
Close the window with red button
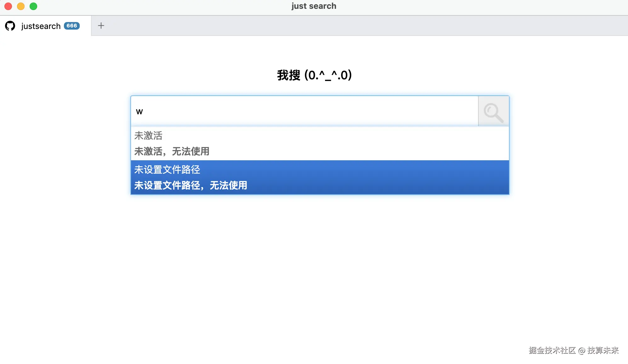[x=8, y=6]
